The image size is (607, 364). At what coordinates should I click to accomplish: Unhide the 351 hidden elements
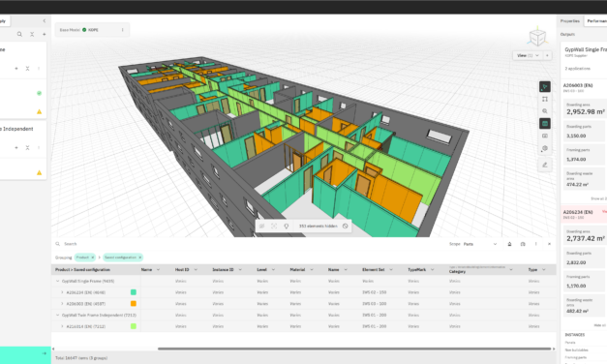[x=345, y=227]
